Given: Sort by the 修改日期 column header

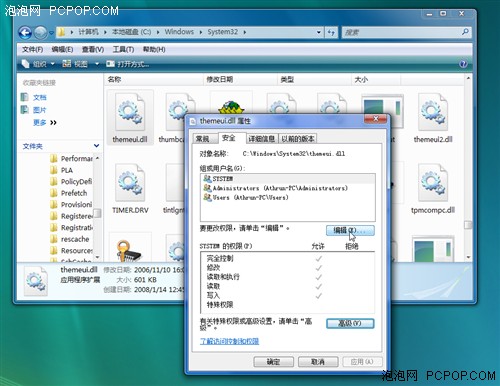Looking at the screenshot, I should 240,79.
